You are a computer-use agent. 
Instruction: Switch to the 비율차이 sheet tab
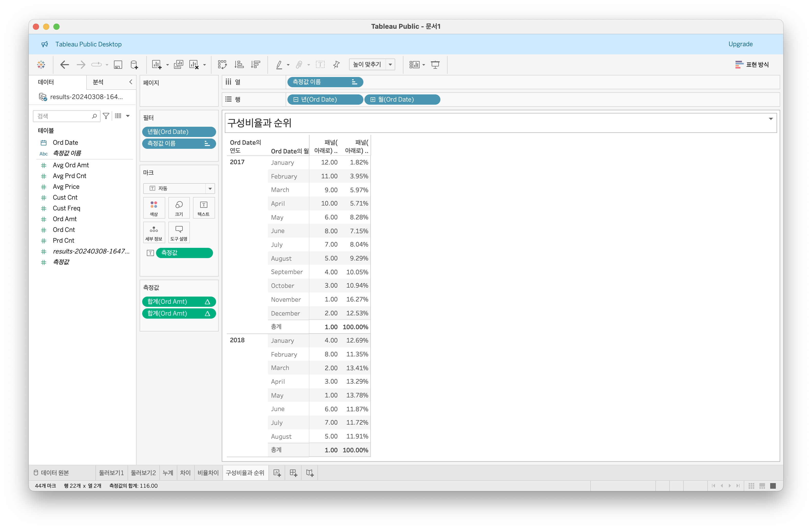(208, 473)
